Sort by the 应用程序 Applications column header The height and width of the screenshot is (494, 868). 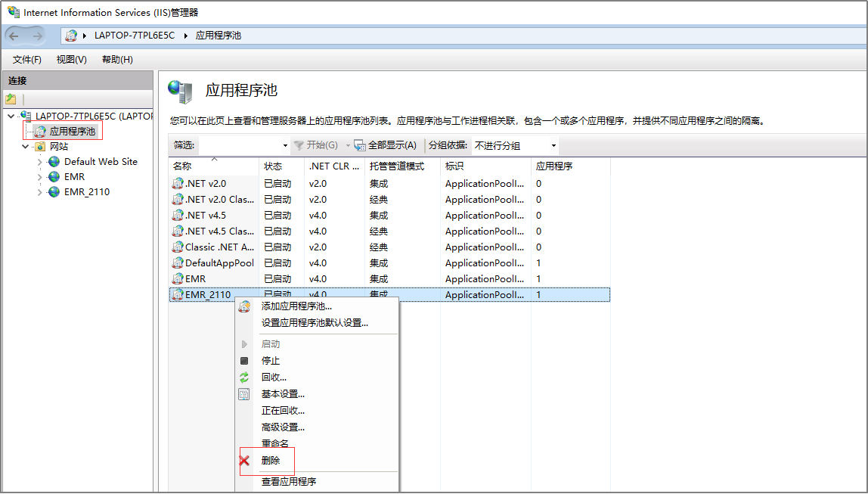click(x=570, y=166)
